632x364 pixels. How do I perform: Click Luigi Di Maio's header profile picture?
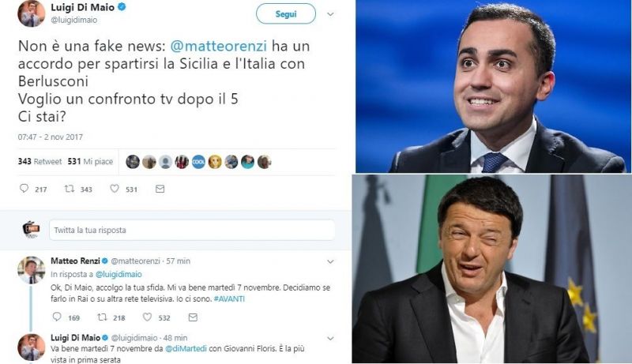tap(32, 13)
